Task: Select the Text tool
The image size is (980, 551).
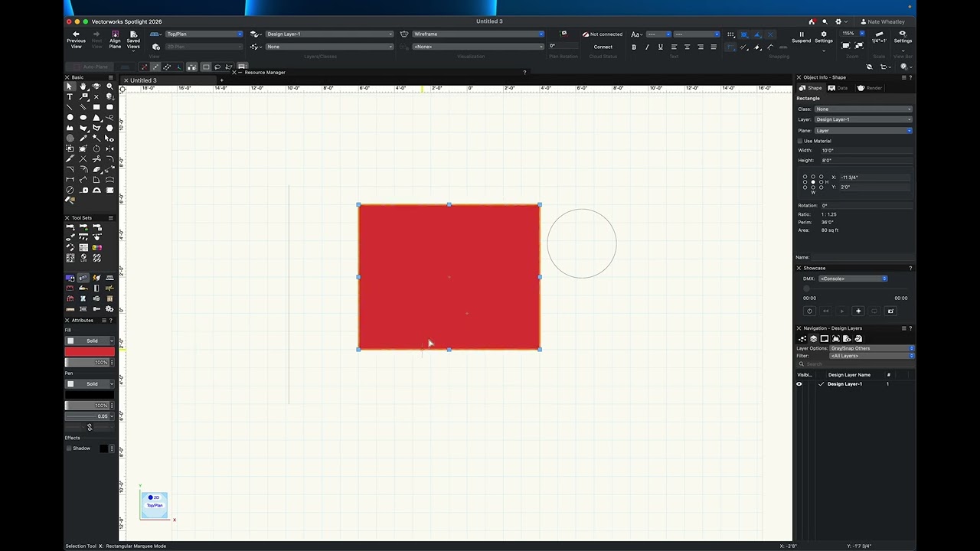Action: click(x=70, y=96)
